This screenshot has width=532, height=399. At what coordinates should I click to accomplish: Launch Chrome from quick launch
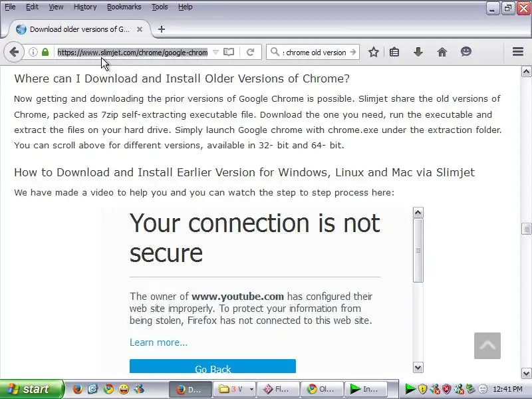click(x=108, y=389)
